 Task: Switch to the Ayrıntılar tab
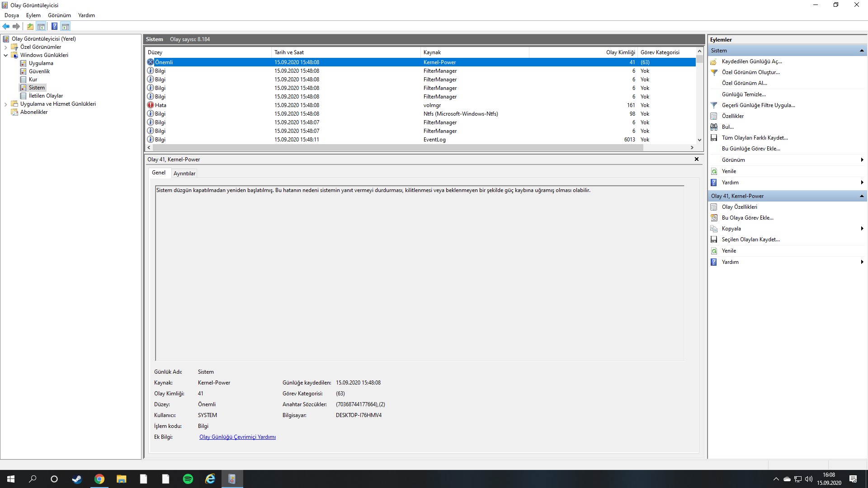(184, 173)
